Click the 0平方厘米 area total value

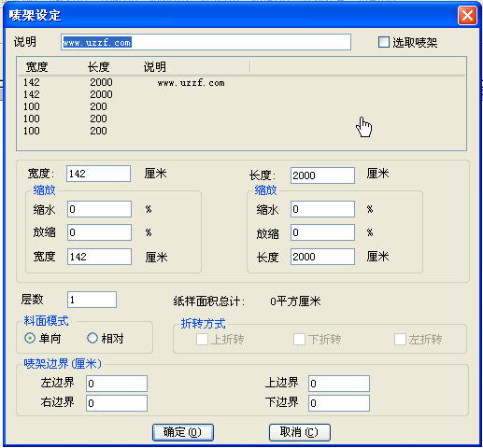[295, 301]
